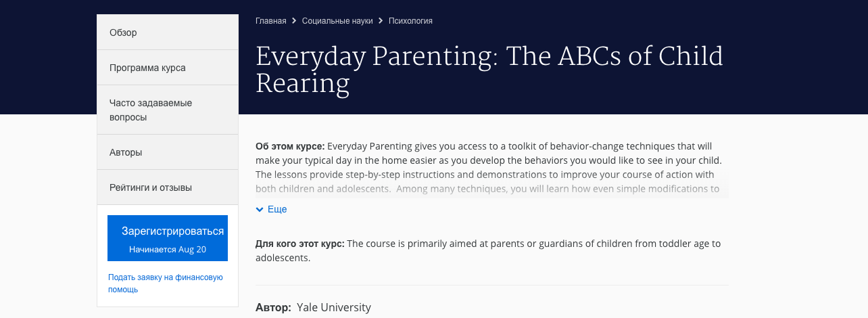Expand the course description with Еще
Viewport: 868px width, 318px height.
[277, 210]
